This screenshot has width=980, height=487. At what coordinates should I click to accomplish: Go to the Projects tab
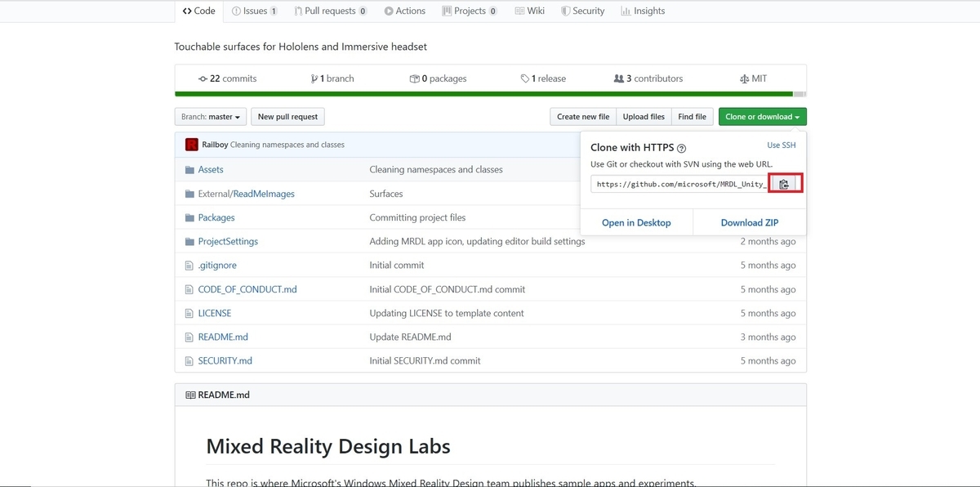(x=470, y=11)
